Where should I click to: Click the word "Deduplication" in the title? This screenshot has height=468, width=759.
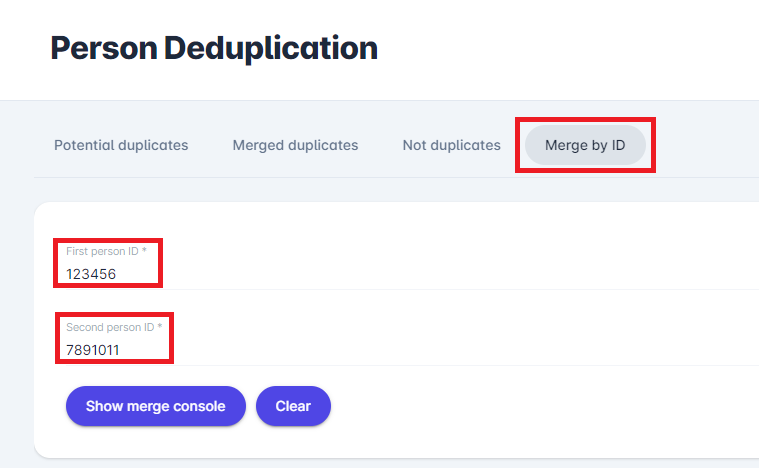click(270, 48)
